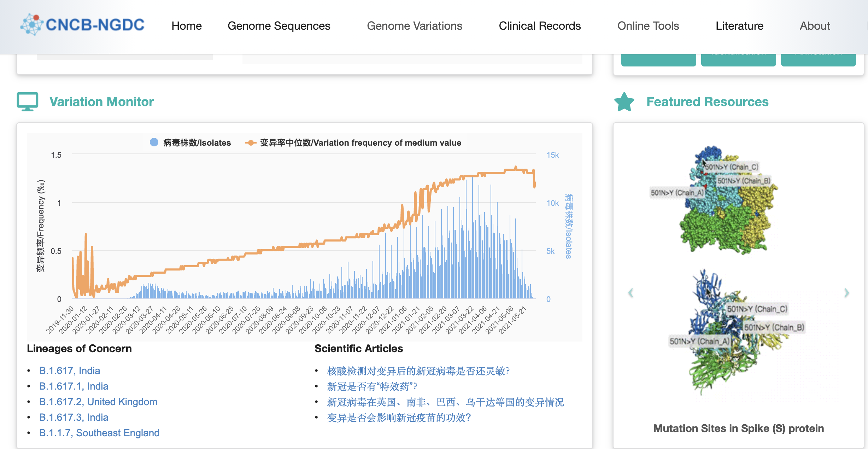Open the B.1.617.3, India lineage link
Image resolution: width=868 pixels, height=449 pixels.
(x=74, y=417)
